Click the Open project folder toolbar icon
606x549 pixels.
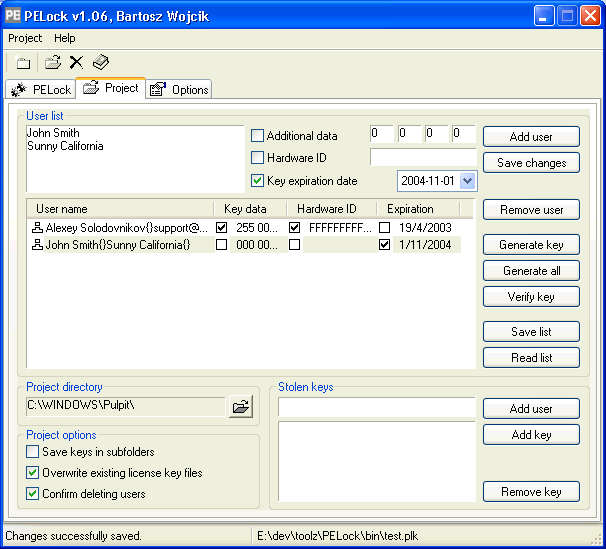click(53, 62)
